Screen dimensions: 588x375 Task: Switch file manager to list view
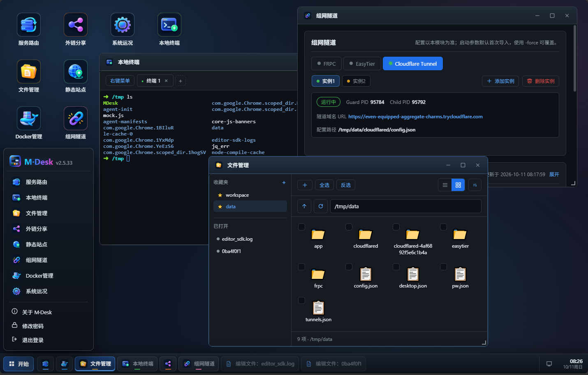point(445,185)
